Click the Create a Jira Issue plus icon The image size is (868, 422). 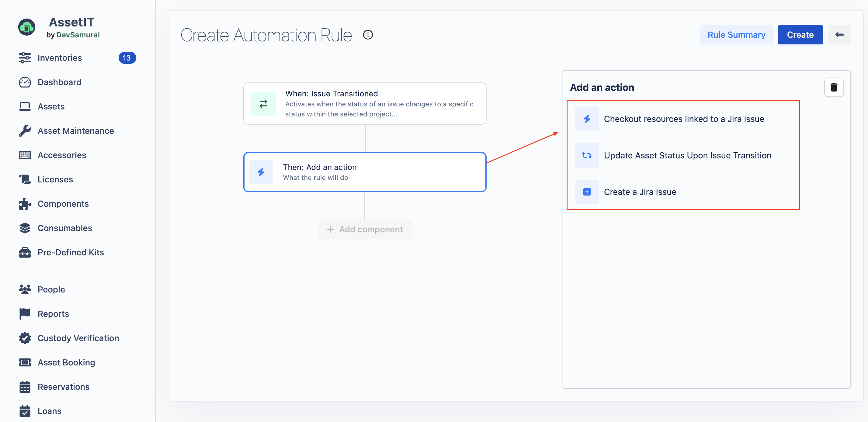pyautogui.click(x=586, y=192)
